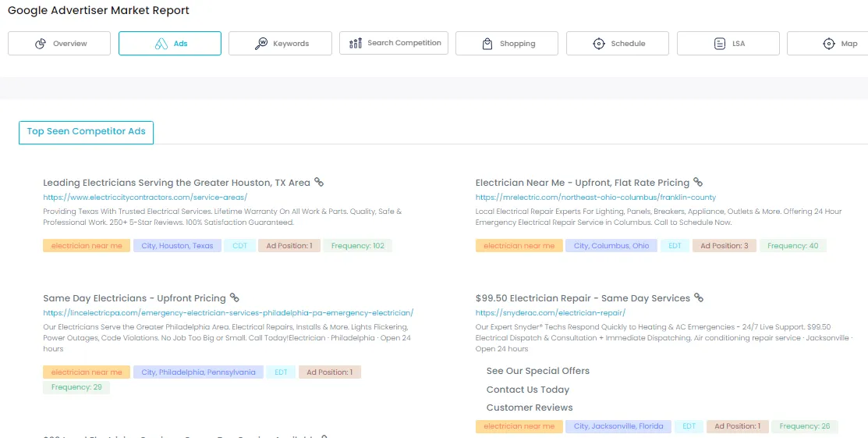
Task: Click the link icon beside the Electrician Near Me ad title
Action: coord(698,182)
